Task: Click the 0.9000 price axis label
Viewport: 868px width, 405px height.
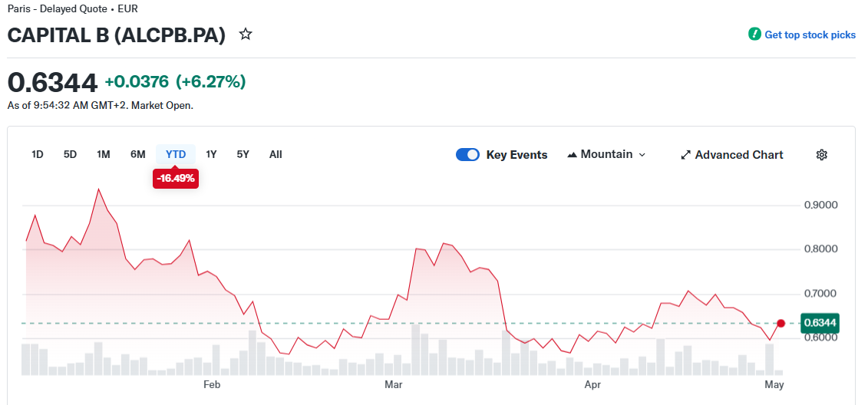Action: (821, 206)
